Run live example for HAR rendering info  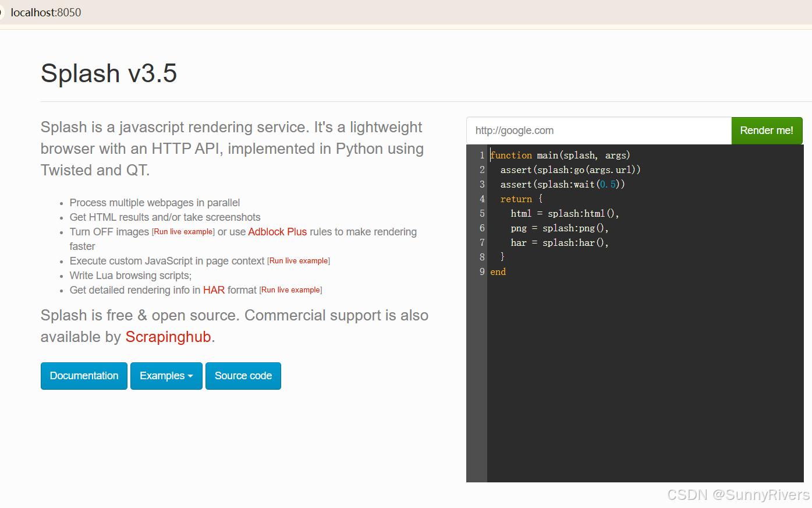point(290,290)
